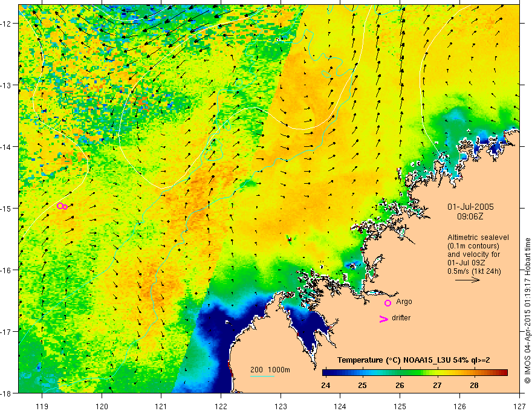Click the '200 1000m' depth label

(270, 370)
